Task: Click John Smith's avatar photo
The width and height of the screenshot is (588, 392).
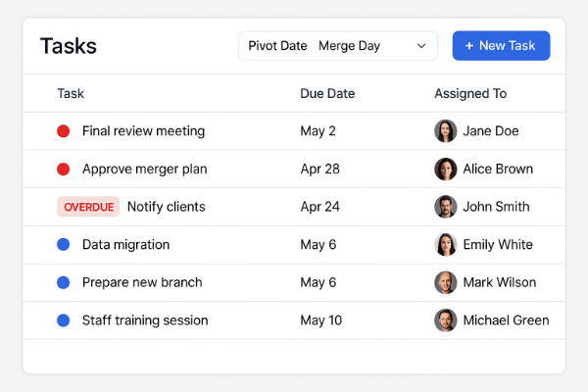Action: [x=446, y=207]
